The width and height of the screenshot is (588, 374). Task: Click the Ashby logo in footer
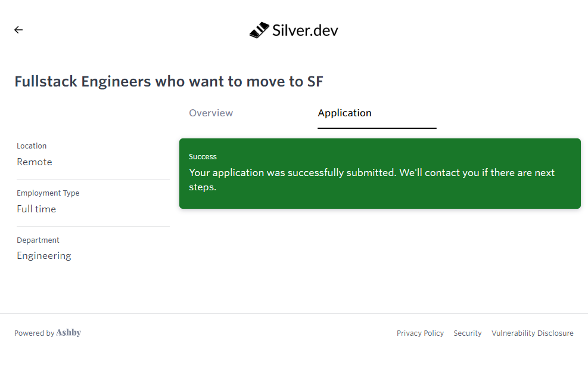click(x=69, y=333)
